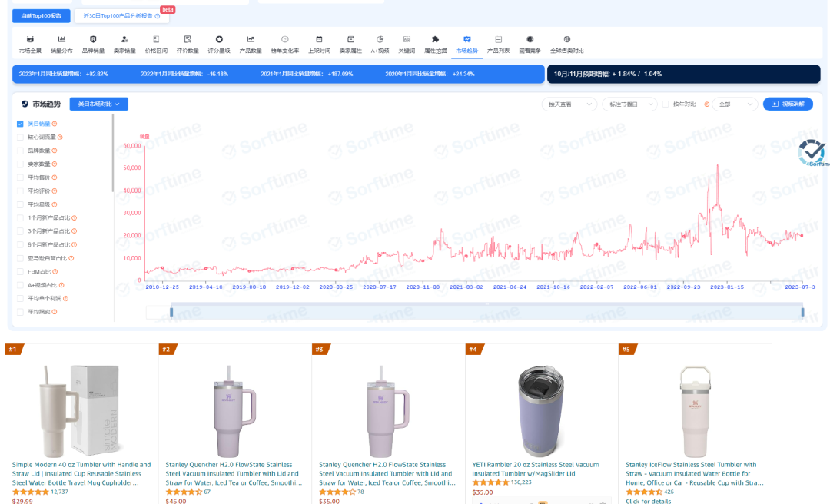
Task: Open the 市场全景 market overview icon
Action: pos(30,39)
